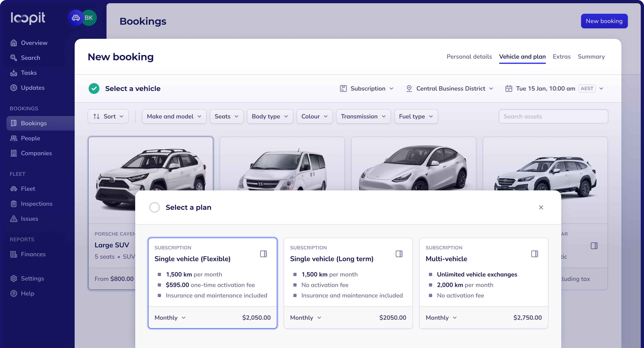Viewport: 644px width, 348px height.
Task: Click the New booking button
Action: coord(604,21)
